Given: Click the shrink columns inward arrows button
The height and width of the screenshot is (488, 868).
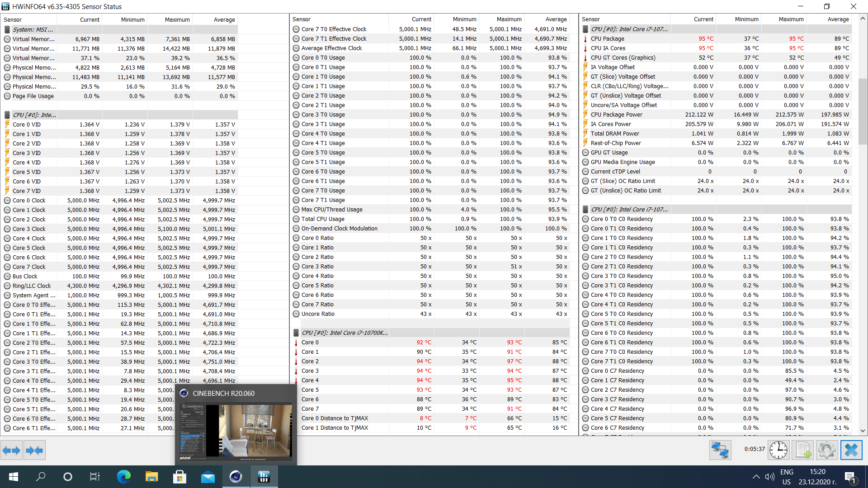Looking at the screenshot, I should click(34, 450).
